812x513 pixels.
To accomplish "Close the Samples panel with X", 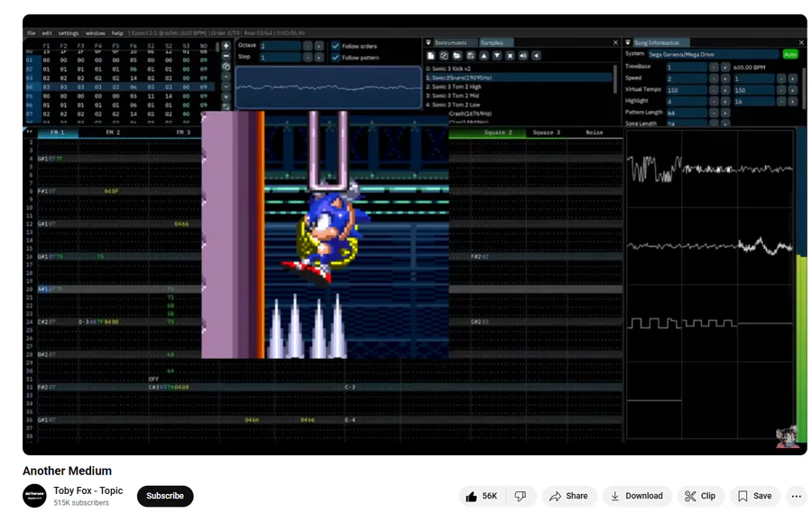I will pyautogui.click(x=615, y=42).
